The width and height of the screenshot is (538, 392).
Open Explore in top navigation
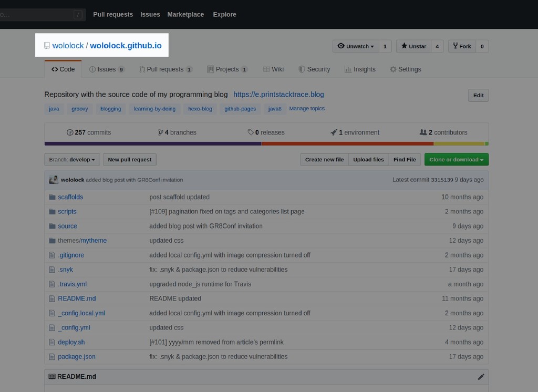224,14
